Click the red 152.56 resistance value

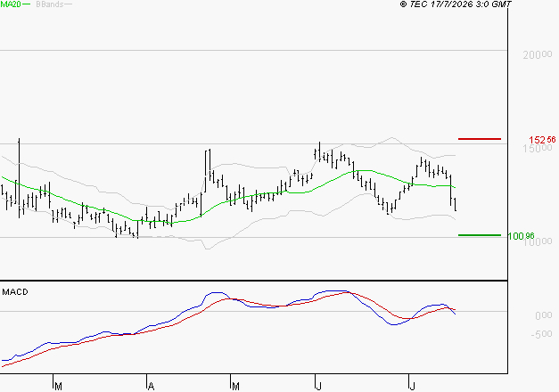click(542, 140)
